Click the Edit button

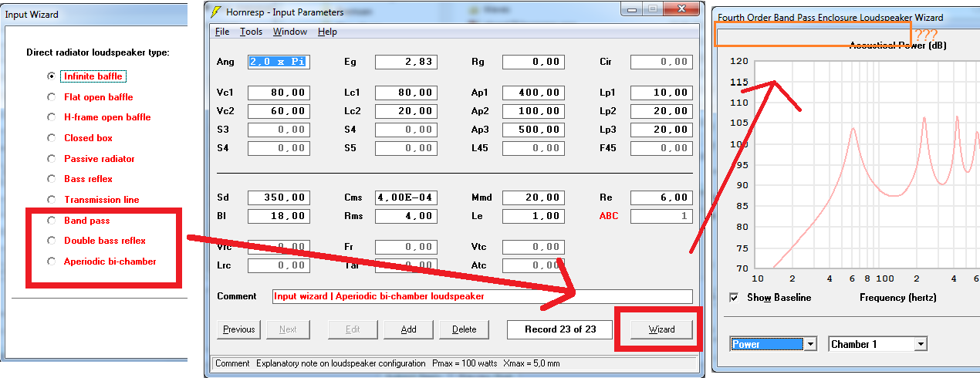click(x=353, y=329)
